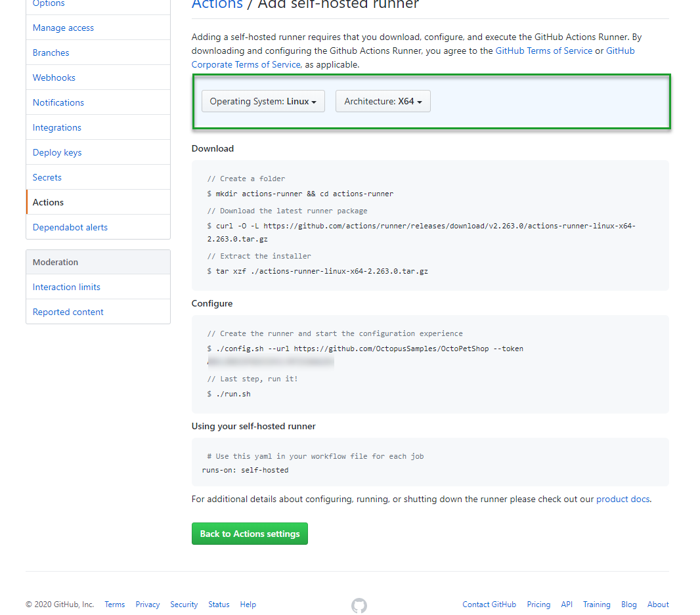
Task: Click the Privacy link in footer
Action: click(148, 604)
